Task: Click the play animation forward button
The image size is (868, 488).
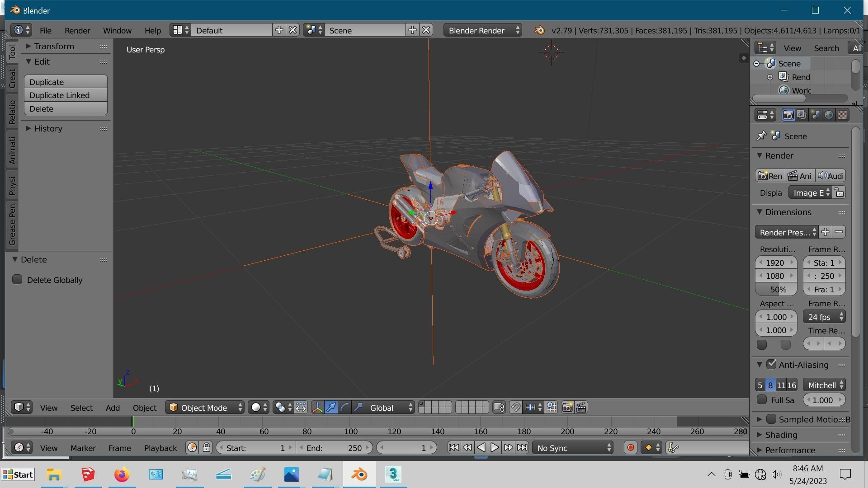Action: pos(495,448)
